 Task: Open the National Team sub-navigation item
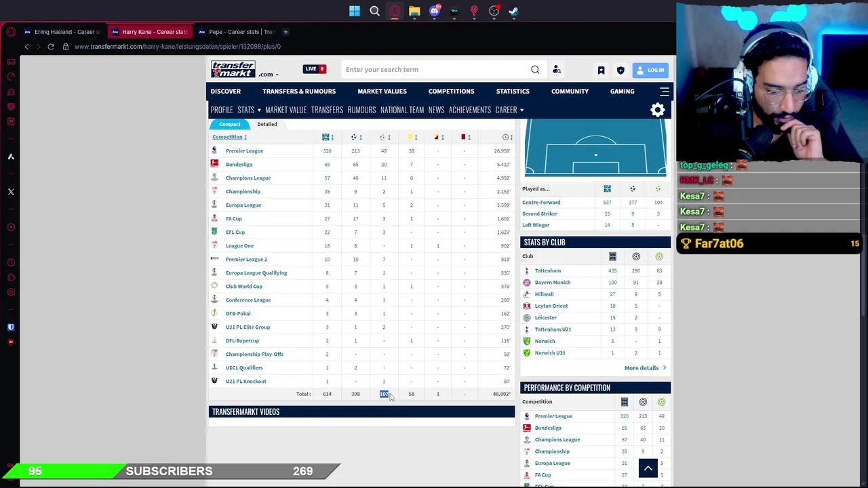pos(402,110)
